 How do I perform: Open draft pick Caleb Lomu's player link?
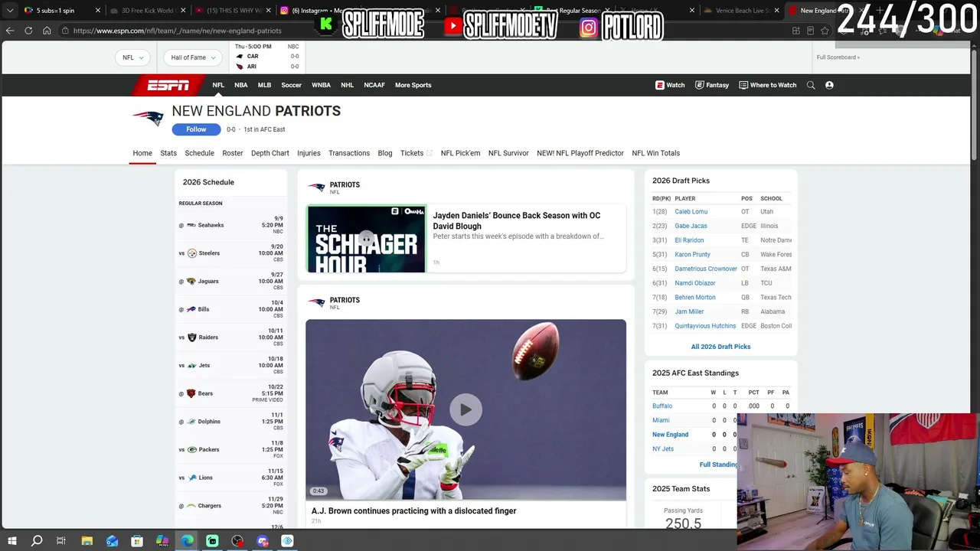click(x=691, y=212)
